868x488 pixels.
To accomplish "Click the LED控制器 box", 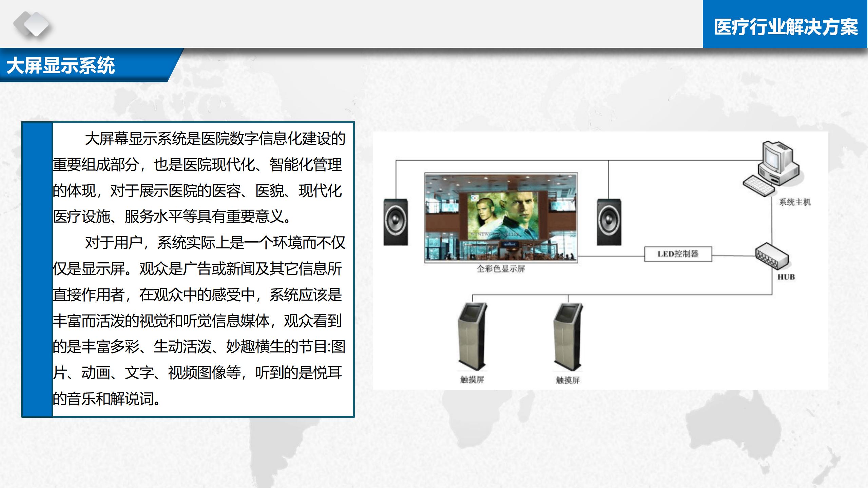I will 678,254.
